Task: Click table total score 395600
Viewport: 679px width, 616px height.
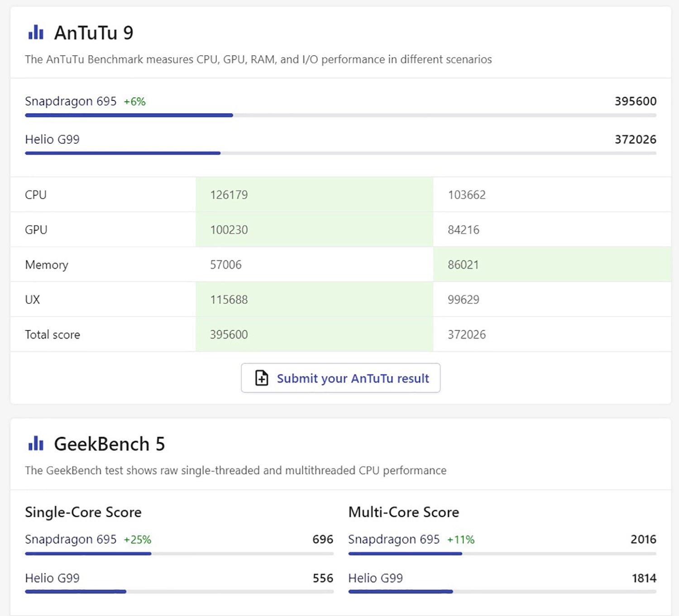Action: tap(229, 334)
